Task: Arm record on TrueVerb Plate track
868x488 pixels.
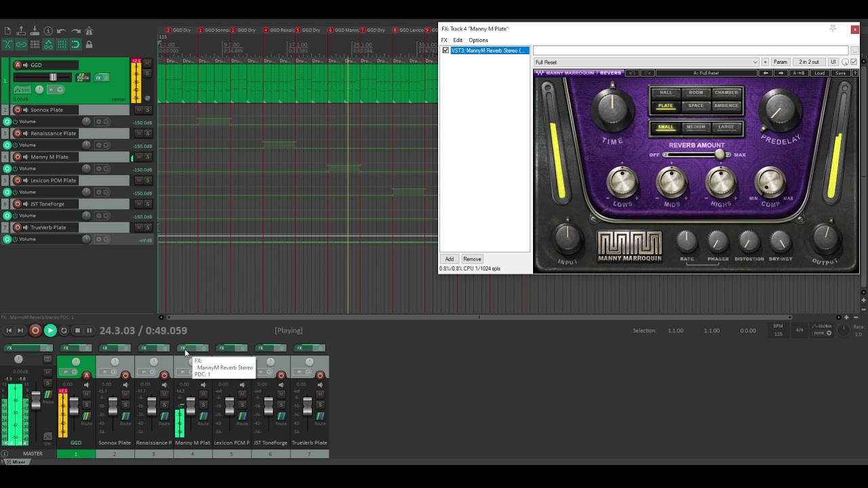Action: 18,227
